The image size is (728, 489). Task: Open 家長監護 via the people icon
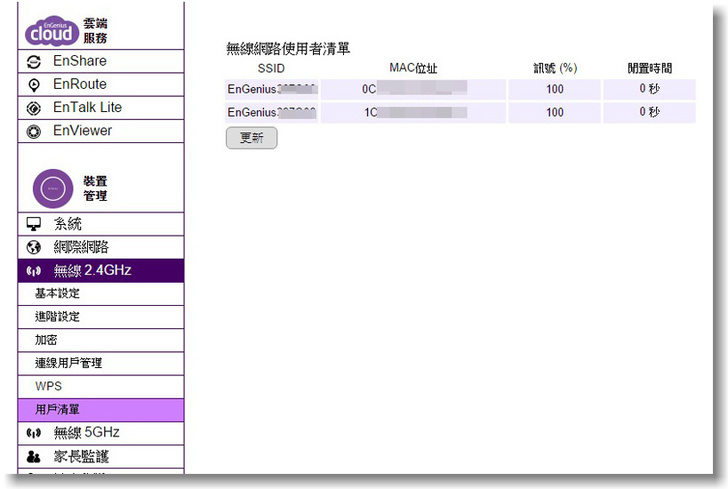coord(33,456)
